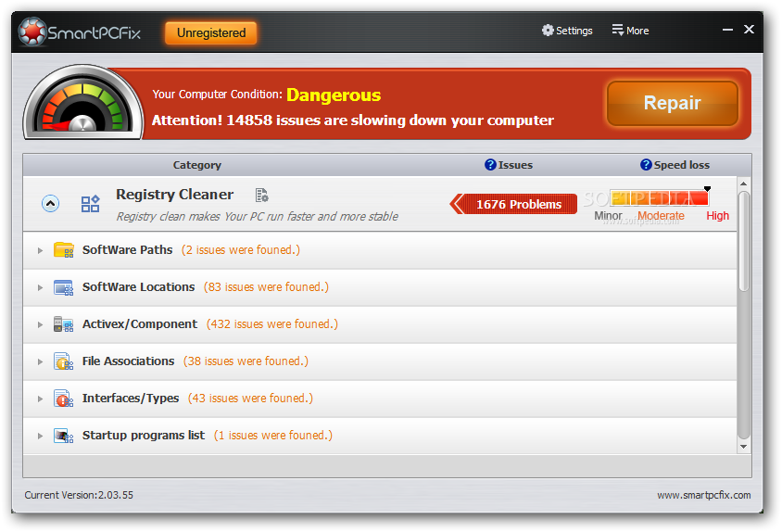Expand the SoftWare Paths row
Image resolution: width=782 pixels, height=532 pixels.
pos(41,250)
